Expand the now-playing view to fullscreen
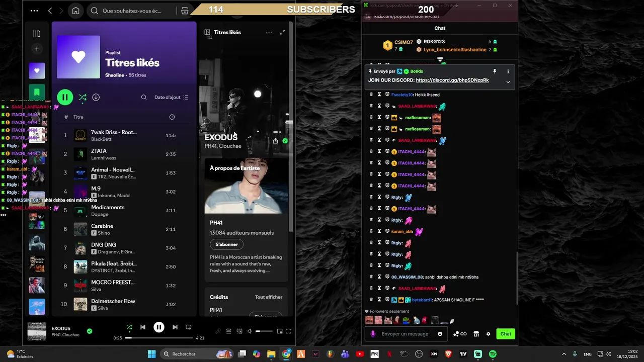This screenshot has width=644, height=362. pos(282,32)
